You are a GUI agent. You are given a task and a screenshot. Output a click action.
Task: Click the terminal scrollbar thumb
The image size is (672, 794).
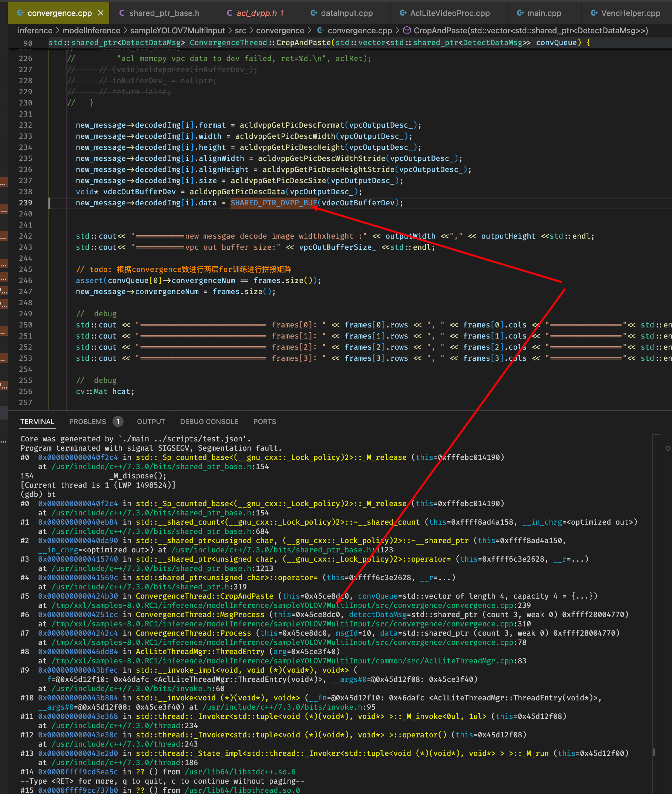654,752
